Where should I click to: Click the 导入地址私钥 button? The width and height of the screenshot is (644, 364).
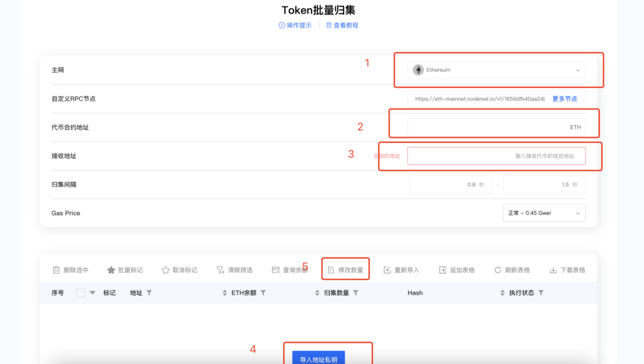319,358
